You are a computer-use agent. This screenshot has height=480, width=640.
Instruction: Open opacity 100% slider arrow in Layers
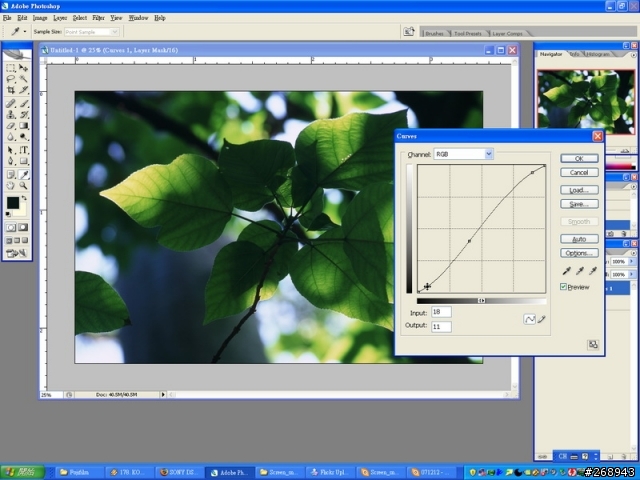pos(632,261)
